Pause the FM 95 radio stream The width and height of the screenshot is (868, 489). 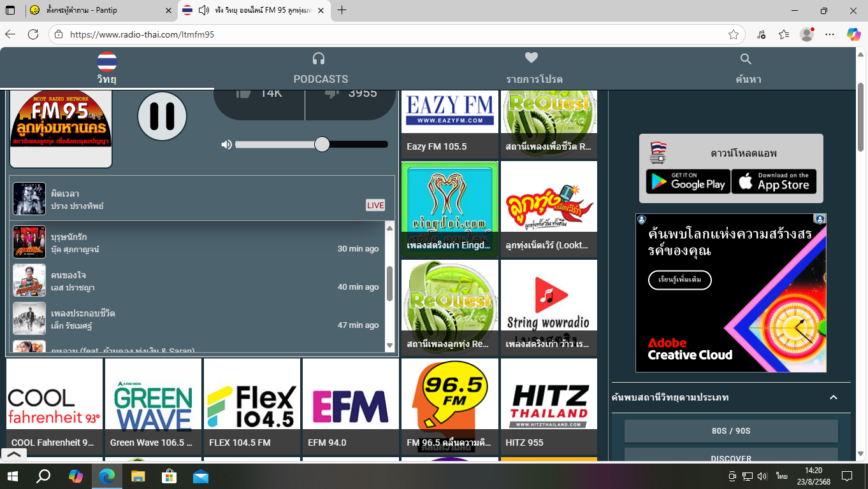coord(162,116)
